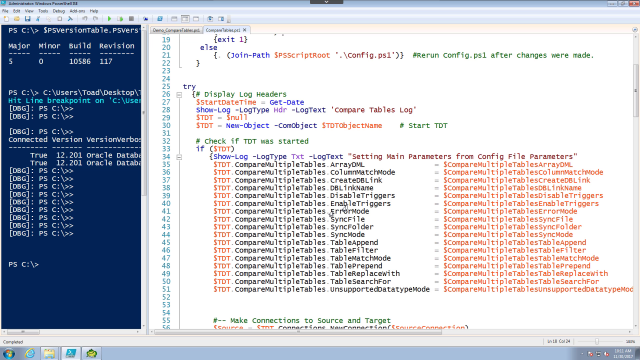Click the editor scroll down arrow

(636, 326)
